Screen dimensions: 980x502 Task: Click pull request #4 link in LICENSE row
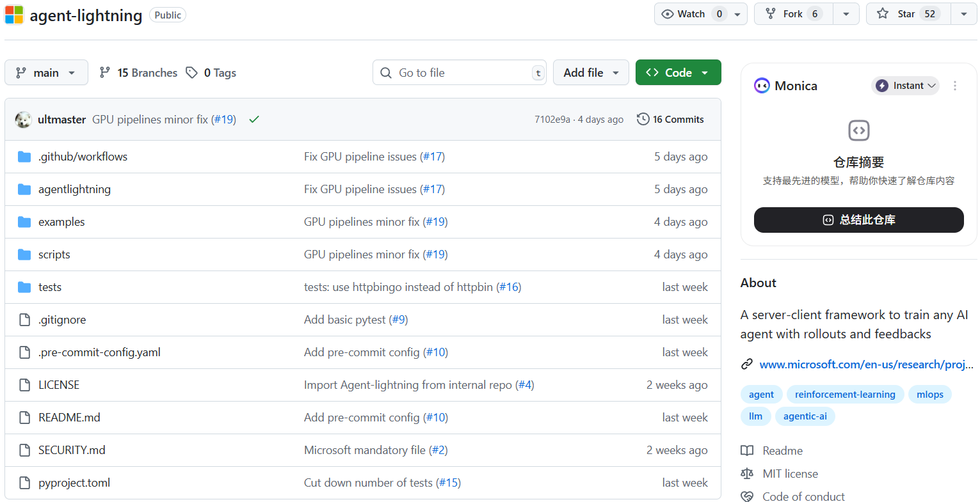(525, 385)
